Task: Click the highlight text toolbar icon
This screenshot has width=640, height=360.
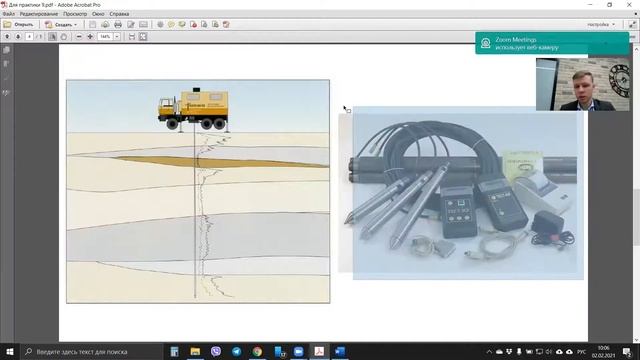Action: tap(182, 24)
